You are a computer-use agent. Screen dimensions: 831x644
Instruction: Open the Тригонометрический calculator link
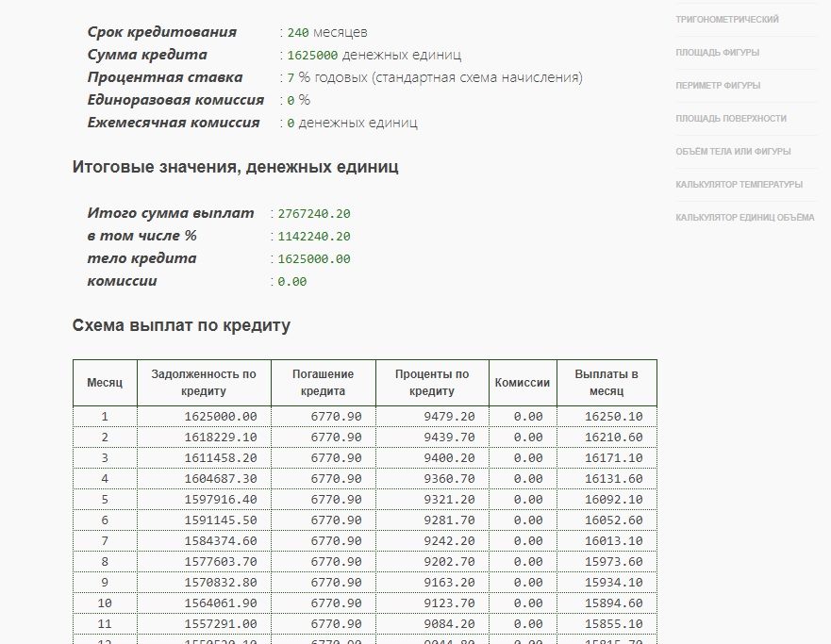(727, 20)
